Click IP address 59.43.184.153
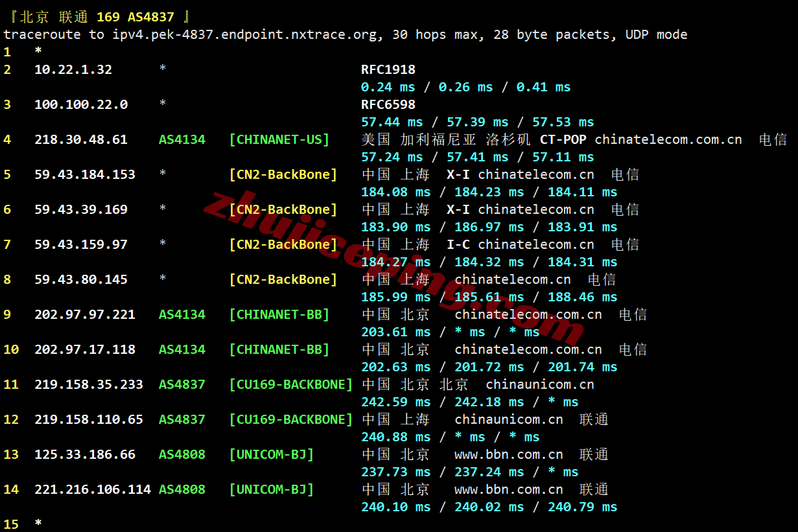Image resolution: width=798 pixels, height=532 pixels. point(85,174)
